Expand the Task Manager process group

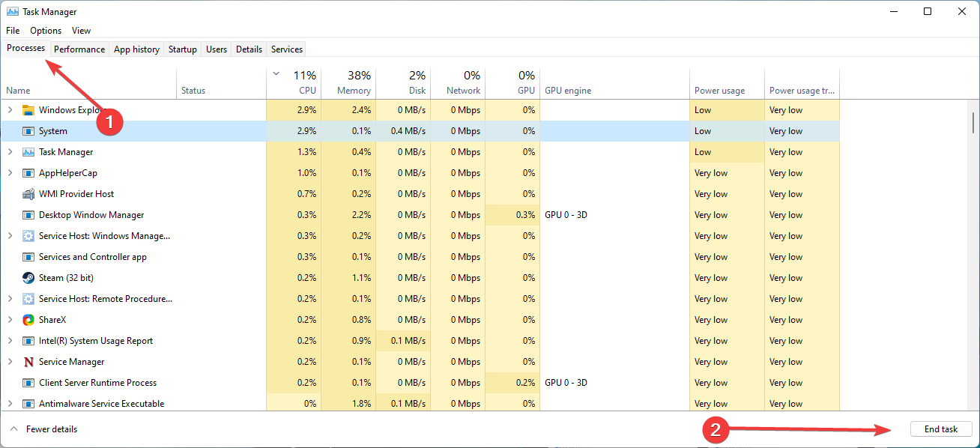coord(10,152)
